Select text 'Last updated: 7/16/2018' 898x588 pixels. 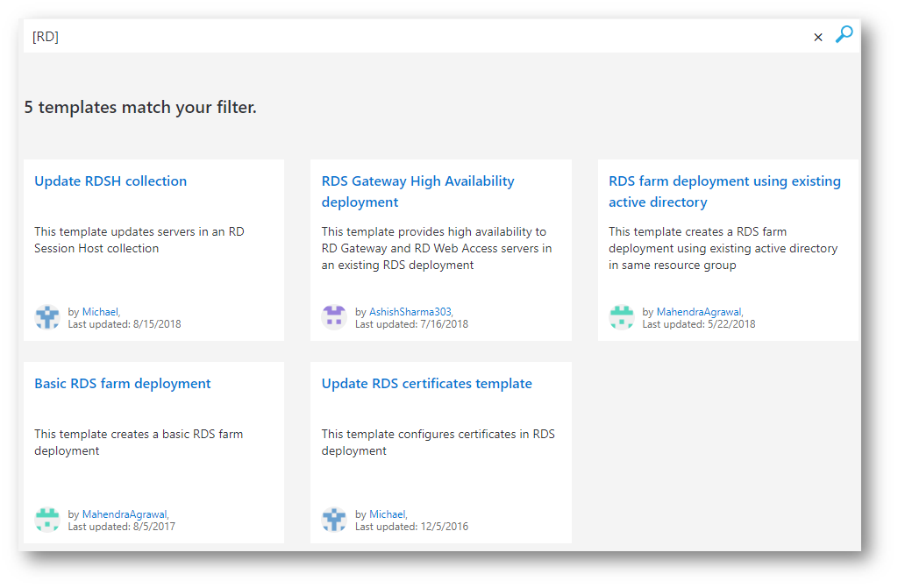412,324
